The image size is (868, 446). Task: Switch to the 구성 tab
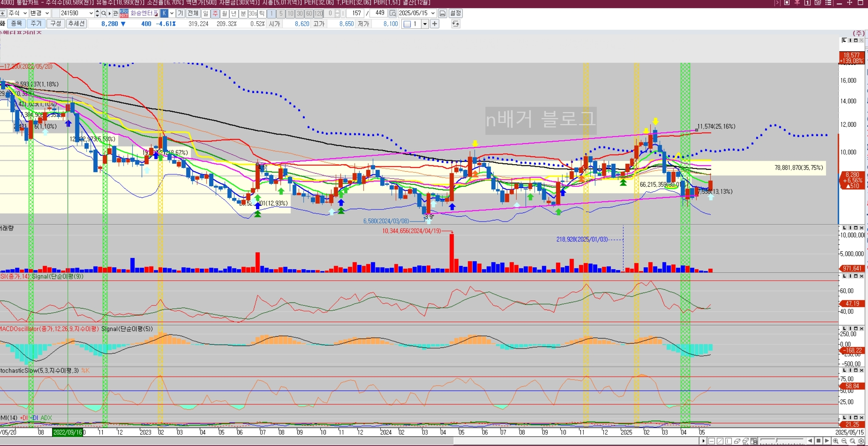[x=55, y=24]
